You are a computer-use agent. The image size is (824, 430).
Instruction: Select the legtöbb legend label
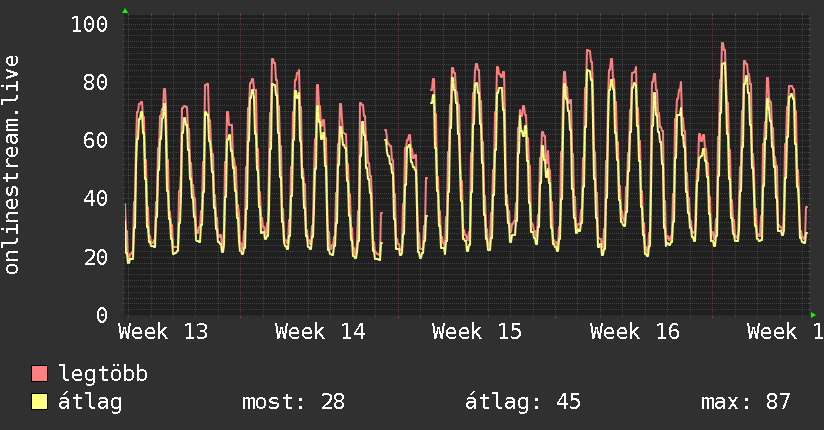click(103, 373)
